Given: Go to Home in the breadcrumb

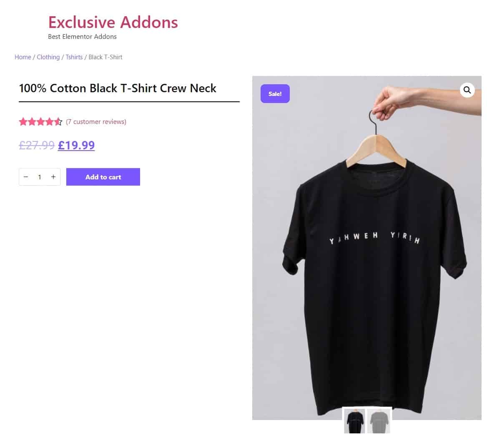Looking at the screenshot, I should [x=23, y=57].
